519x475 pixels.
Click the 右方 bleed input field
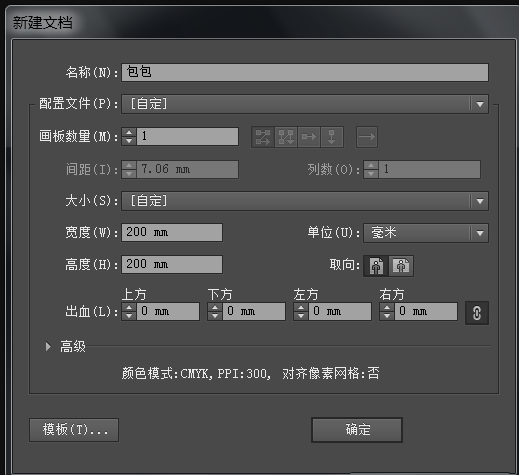(426, 311)
